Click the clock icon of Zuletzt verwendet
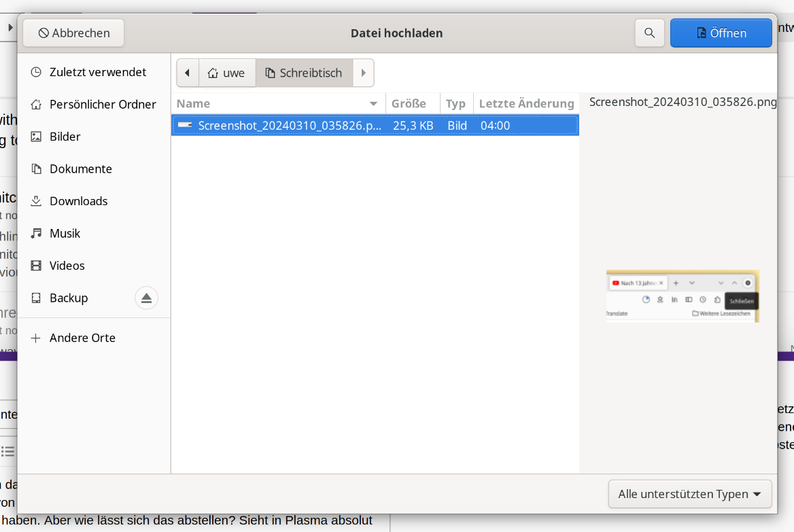This screenshot has height=532, width=794. [x=36, y=72]
